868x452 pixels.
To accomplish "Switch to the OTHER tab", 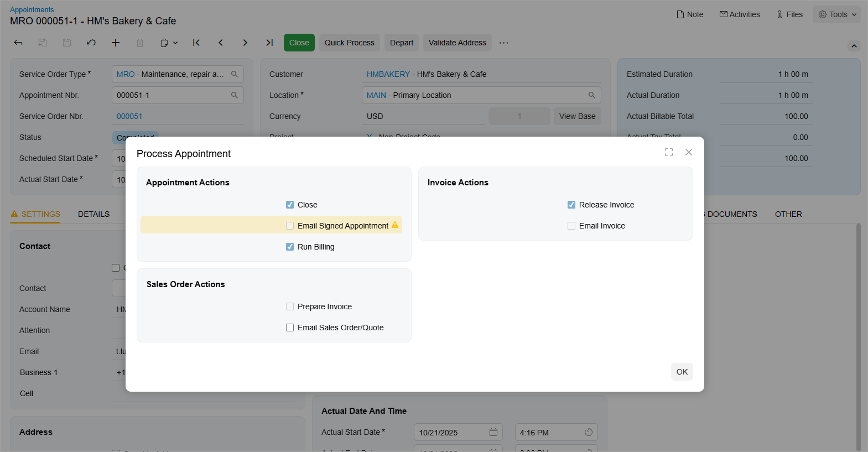I will (x=788, y=214).
